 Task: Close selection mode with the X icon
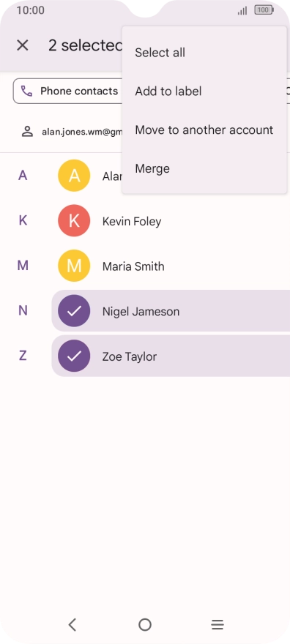[x=23, y=45]
